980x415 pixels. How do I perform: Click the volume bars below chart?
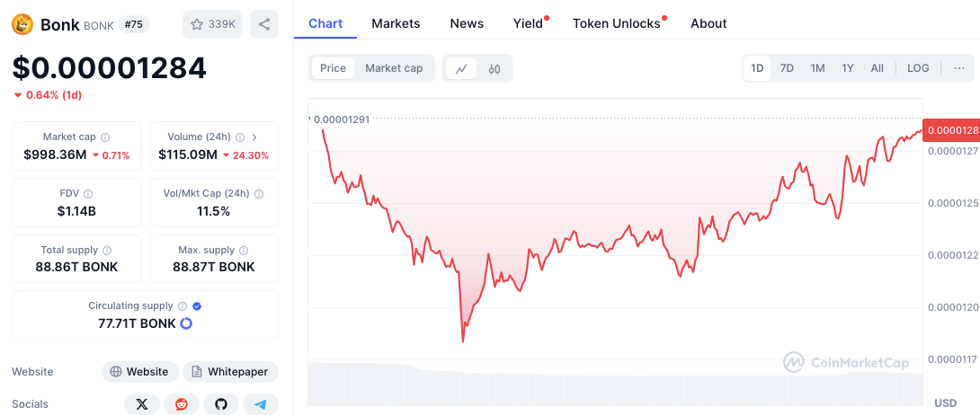pos(616,384)
